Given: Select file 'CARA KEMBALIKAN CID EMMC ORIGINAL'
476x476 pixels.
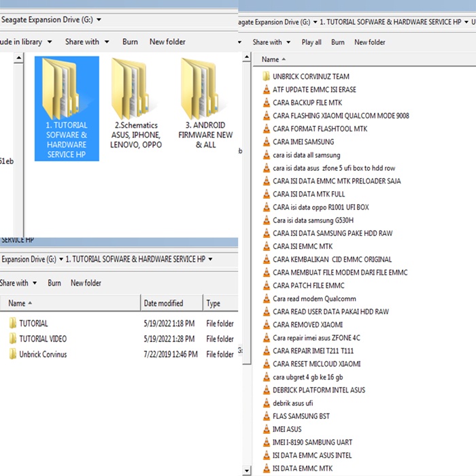Looking at the screenshot, I should (332, 259).
